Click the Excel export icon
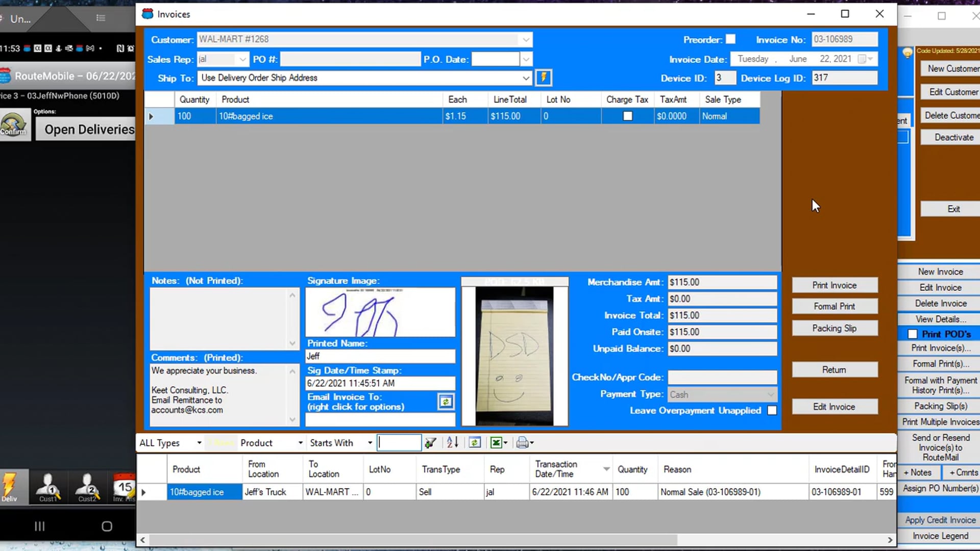980x551 pixels. (x=496, y=443)
